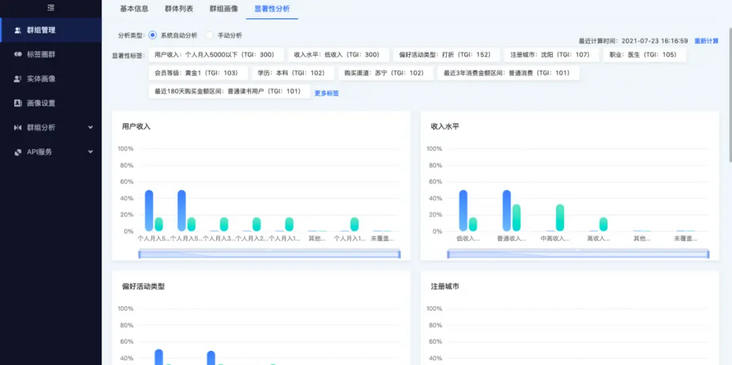
Task: Open the 群体列表 tab
Action: [179, 9]
